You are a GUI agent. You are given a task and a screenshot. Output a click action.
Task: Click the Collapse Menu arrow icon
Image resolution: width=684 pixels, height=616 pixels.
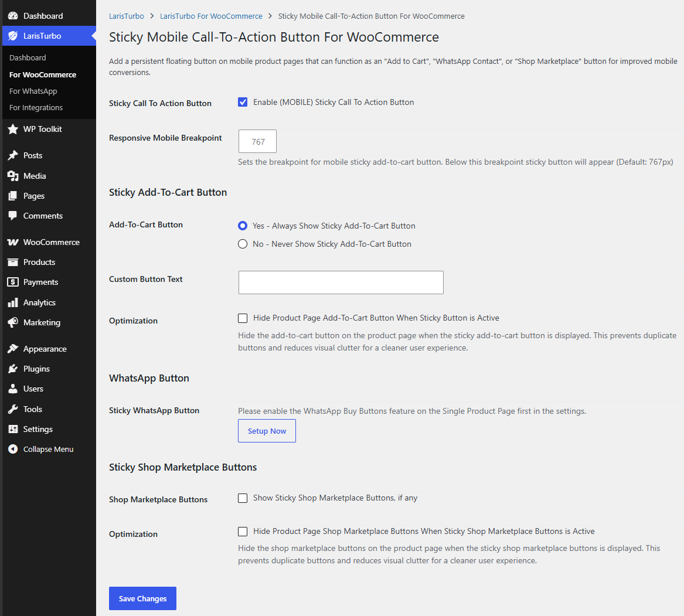(x=13, y=449)
